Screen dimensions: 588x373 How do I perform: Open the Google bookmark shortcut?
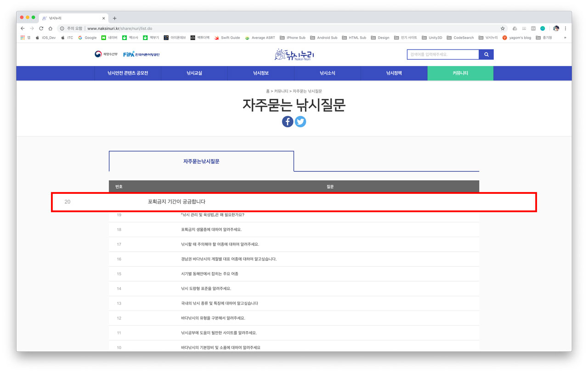pyautogui.click(x=87, y=38)
